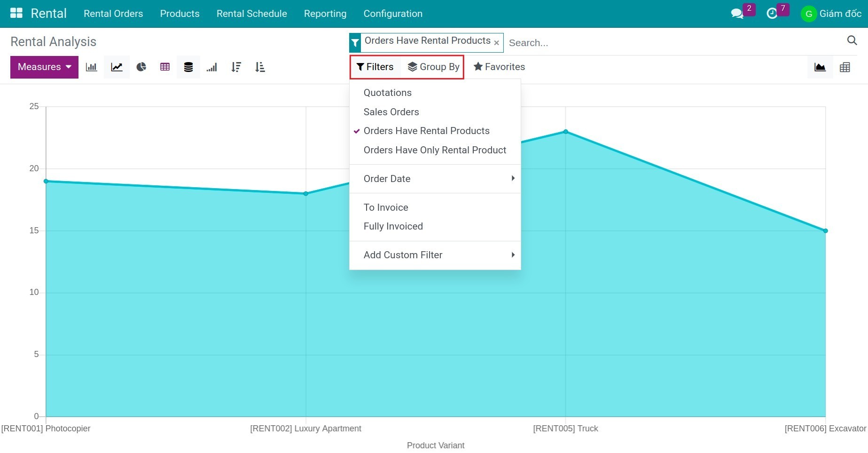Open the Filters dropdown
This screenshot has width=868, height=453.
375,67
